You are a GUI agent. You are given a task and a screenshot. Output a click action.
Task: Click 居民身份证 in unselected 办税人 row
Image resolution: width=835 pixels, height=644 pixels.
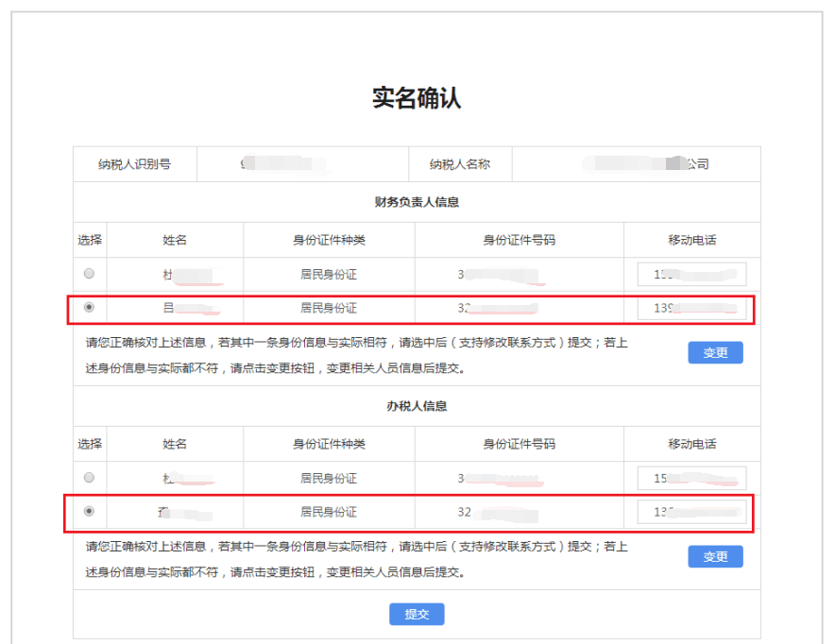329,479
